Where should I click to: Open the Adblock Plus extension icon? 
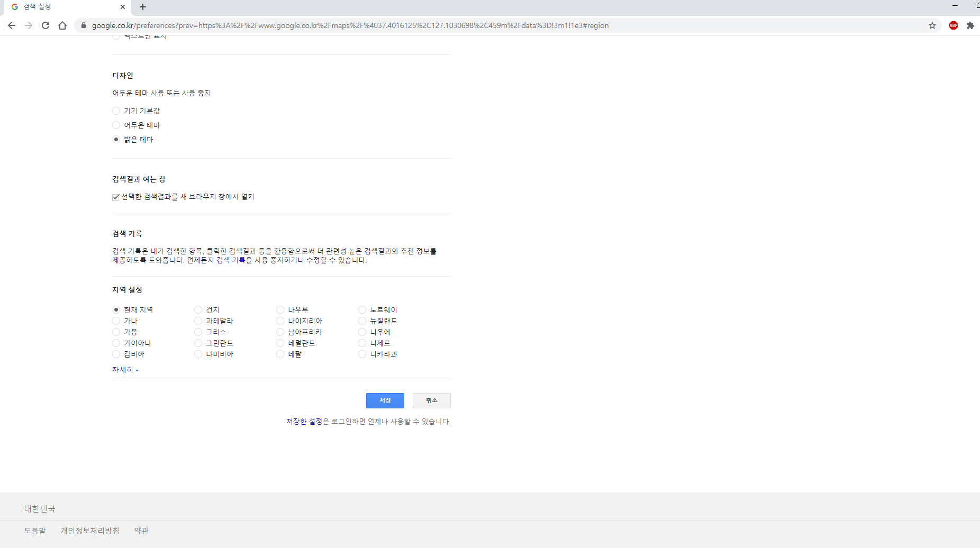954,25
